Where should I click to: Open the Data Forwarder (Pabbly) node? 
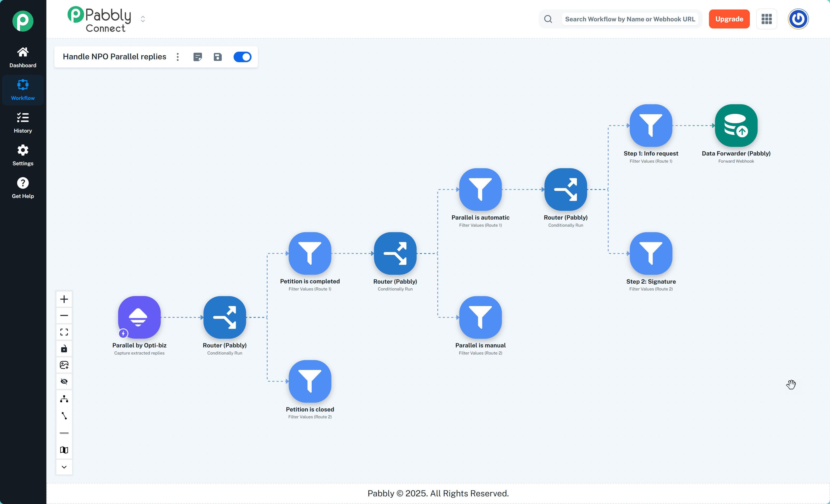(736, 125)
